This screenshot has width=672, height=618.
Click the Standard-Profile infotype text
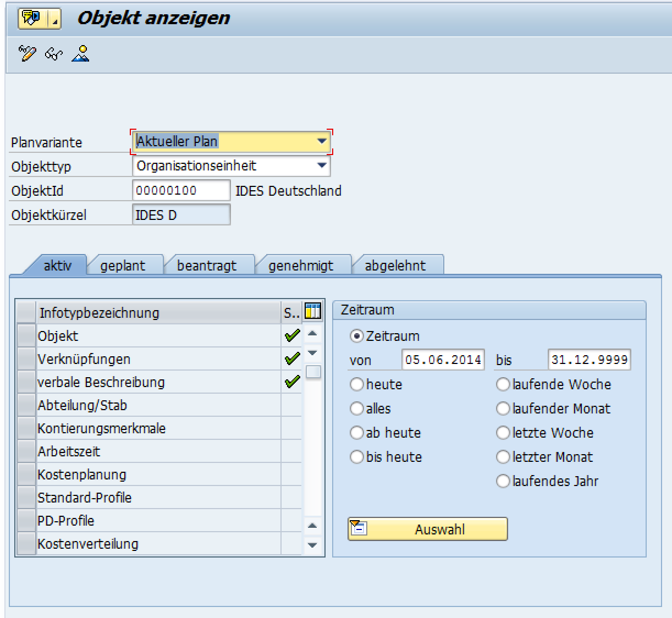pyautogui.click(x=84, y=498)
